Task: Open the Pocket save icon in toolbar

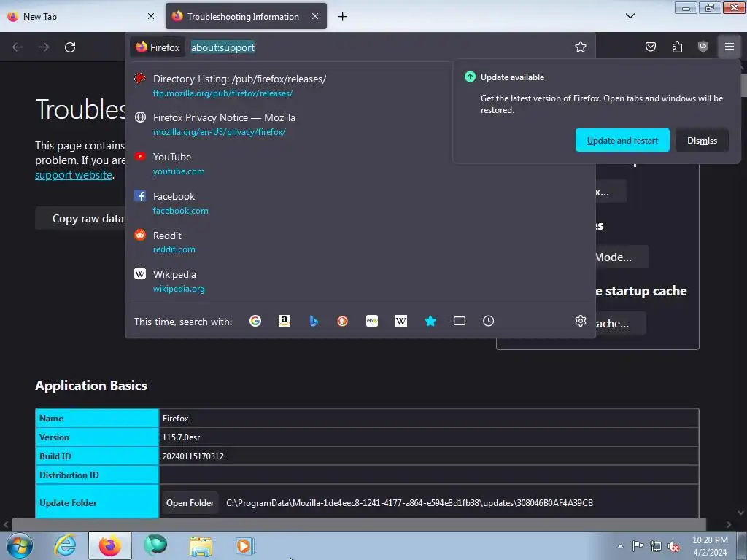Action: pyautogui.click(x=650, y=47)
